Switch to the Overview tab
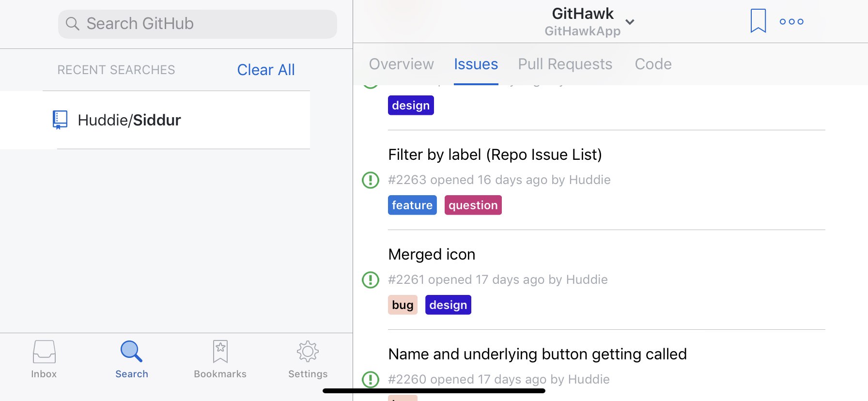The width and height of the screenshot is (868, 401). coord(401,64)
